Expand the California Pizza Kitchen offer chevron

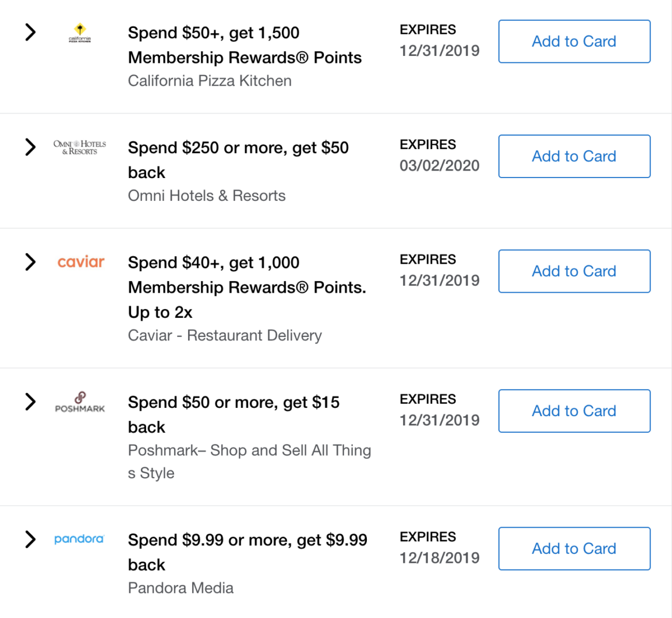(x=30, y=33)
